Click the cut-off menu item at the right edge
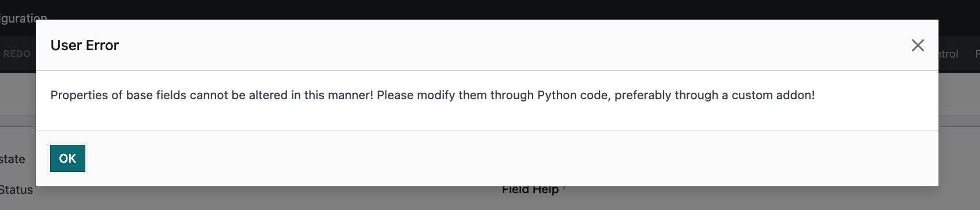This screenshot has height=210, width=980. coord(977,54)
